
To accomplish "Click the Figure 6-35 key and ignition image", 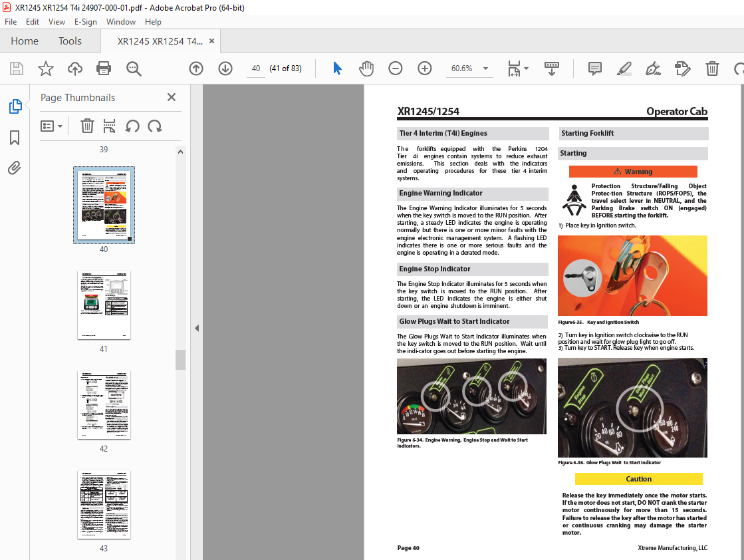I will point(632,276).
